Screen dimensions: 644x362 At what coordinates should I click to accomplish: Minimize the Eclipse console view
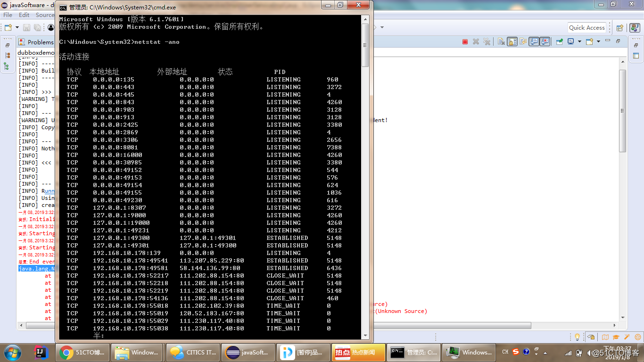tap(608, 40)
